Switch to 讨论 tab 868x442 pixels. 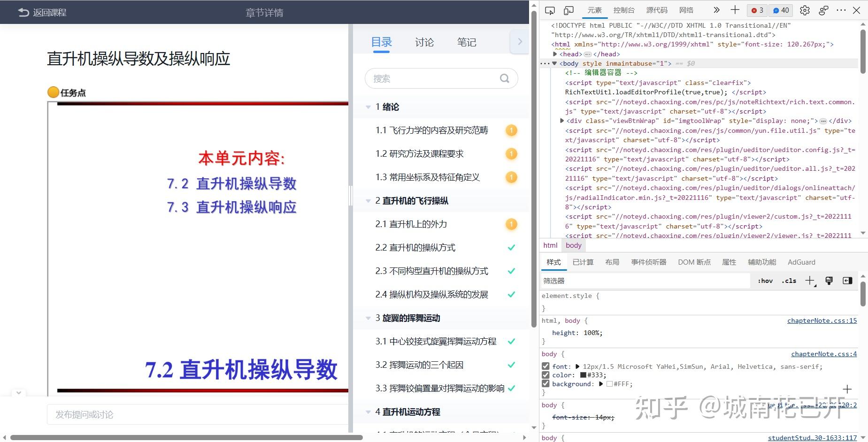tap(424, 42)
